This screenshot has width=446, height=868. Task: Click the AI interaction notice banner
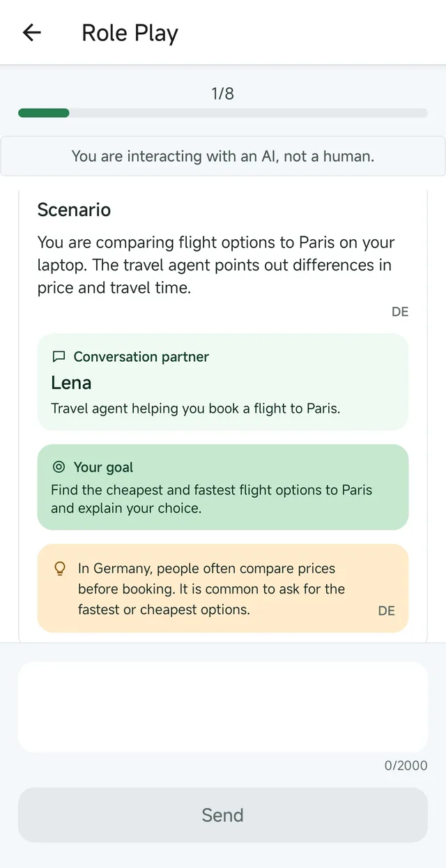click(223, 156)
